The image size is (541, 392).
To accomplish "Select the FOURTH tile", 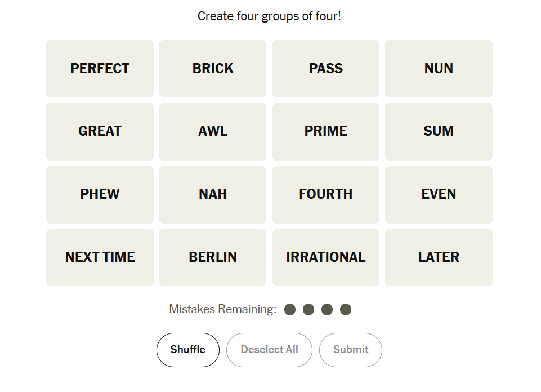I will (326, 194).
